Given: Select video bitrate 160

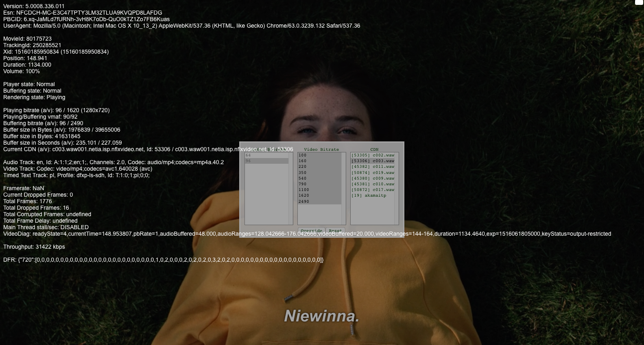Looking at the screenshot, I should point(319,161).
